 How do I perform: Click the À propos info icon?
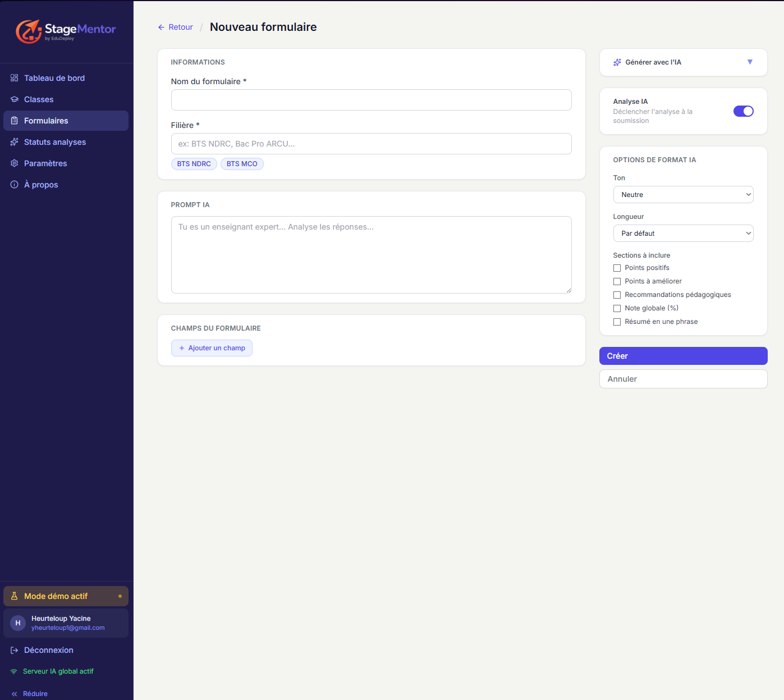pos(15,185)
